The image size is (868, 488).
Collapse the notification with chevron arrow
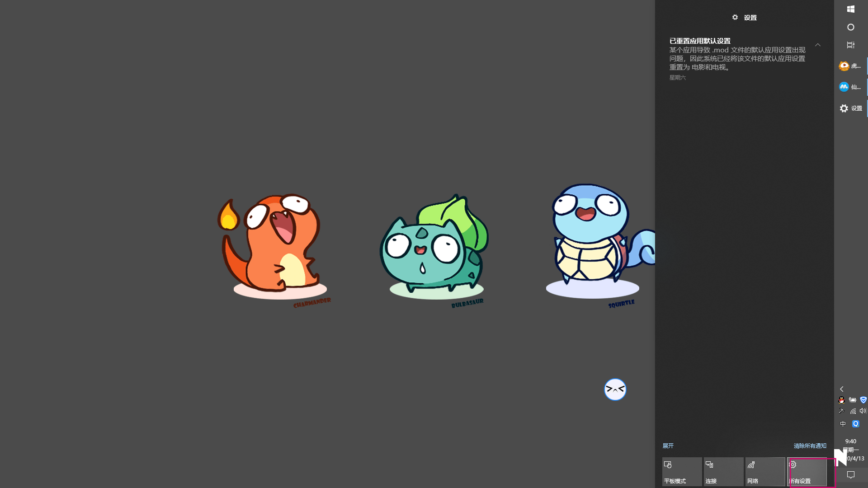coord(817,45)
